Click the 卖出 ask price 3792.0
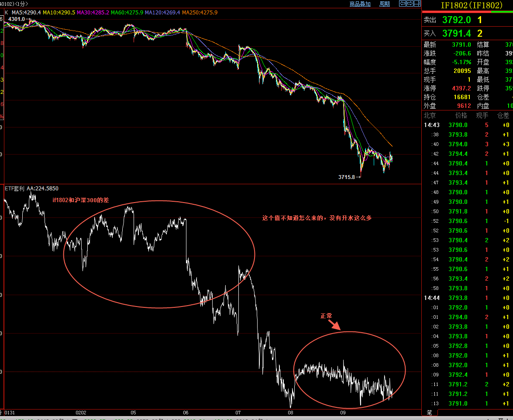Screen dimensions: 513x420 pos(456,20)
